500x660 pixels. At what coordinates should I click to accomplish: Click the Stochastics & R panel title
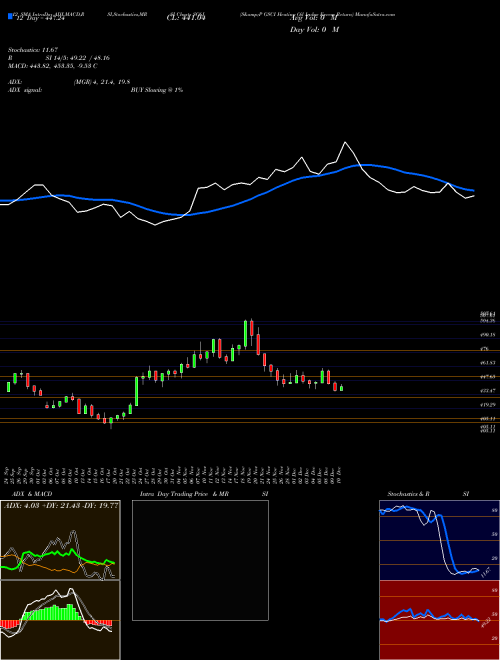(409, 494)
